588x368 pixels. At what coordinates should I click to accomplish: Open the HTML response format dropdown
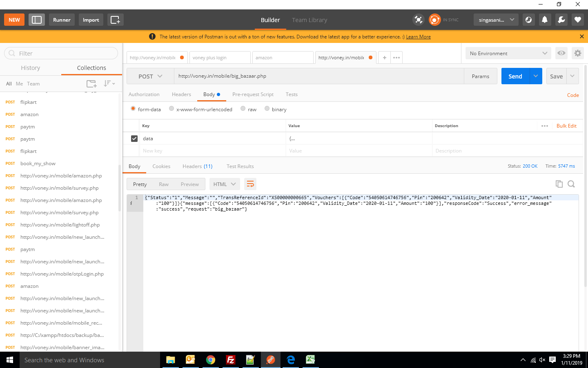tap(224, 184)
